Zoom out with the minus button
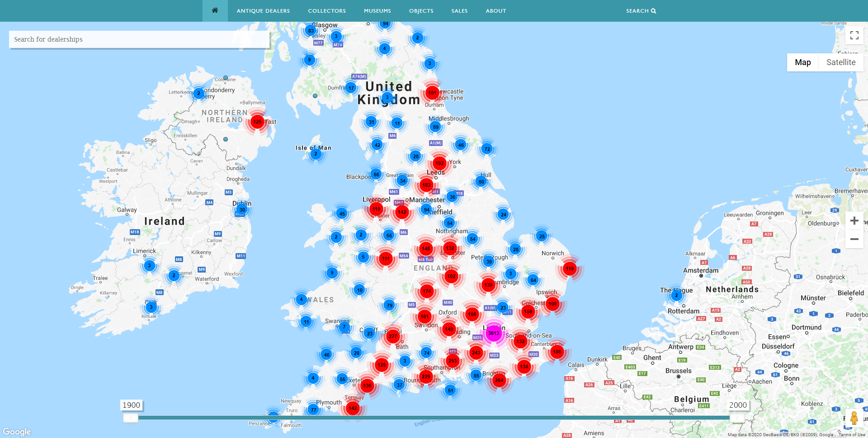The height and width of the screenshot is (438, 868). [x=854, y=239]
